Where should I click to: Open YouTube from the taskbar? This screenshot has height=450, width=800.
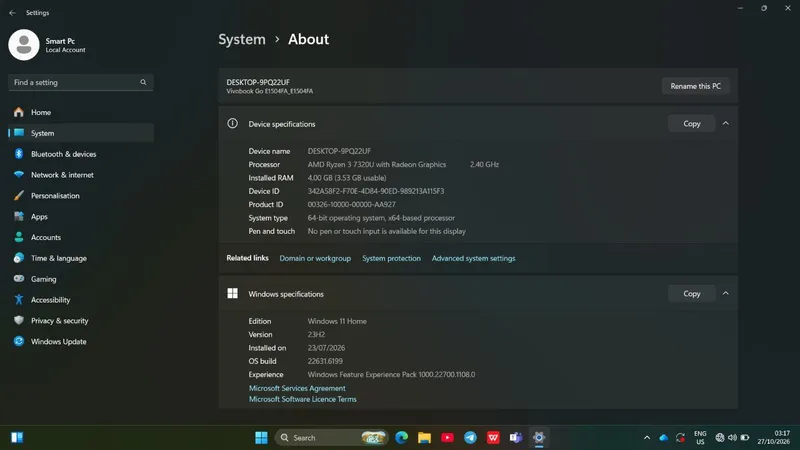click(x=447, y=438)
